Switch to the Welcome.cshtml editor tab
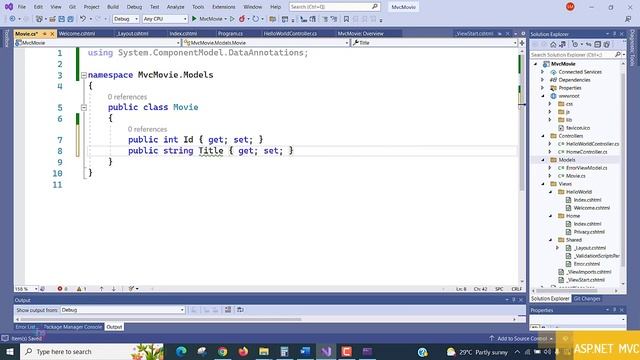This screenshot has height=360, width=640. pyautogui.click(x=77, y=33)
